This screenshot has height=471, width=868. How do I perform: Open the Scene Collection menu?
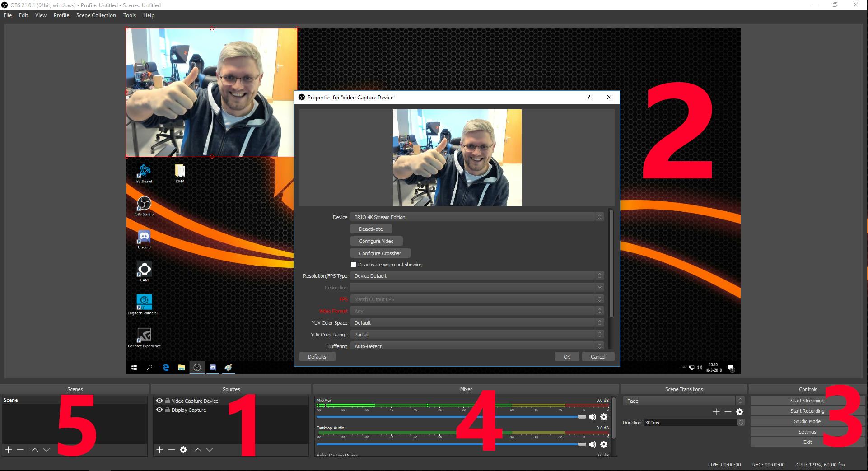96,15
